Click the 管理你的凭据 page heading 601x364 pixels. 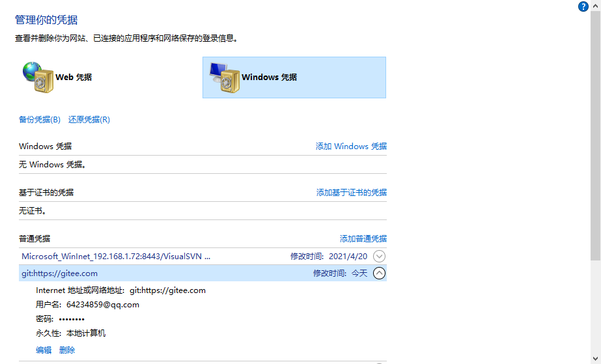(46, 20)
